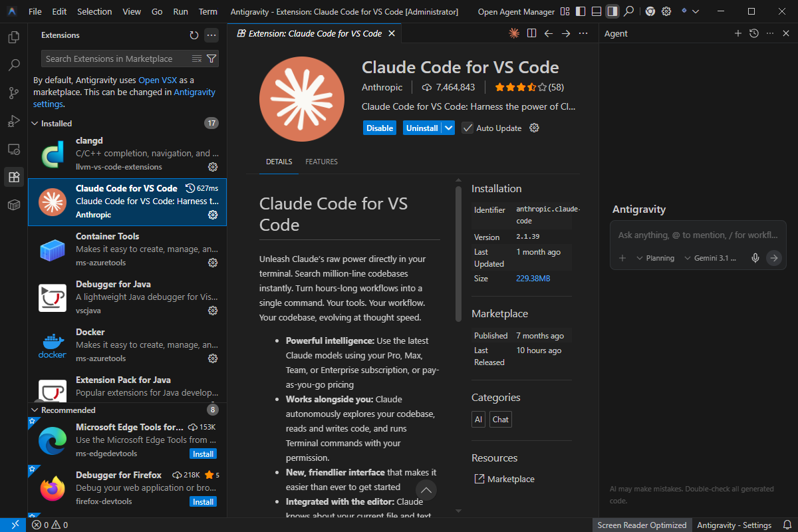Close the Claude Code extension tab
This screenshot has width=798, height=532.
[x=392, y=33]
